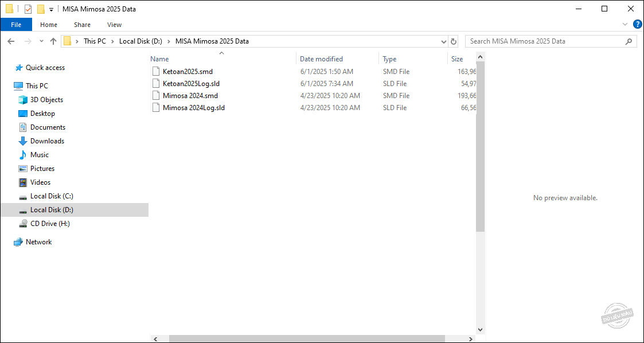This screenshot has height=343, width=644.
Task: Go up one folder level arrow
Action: tap(53, 41)
